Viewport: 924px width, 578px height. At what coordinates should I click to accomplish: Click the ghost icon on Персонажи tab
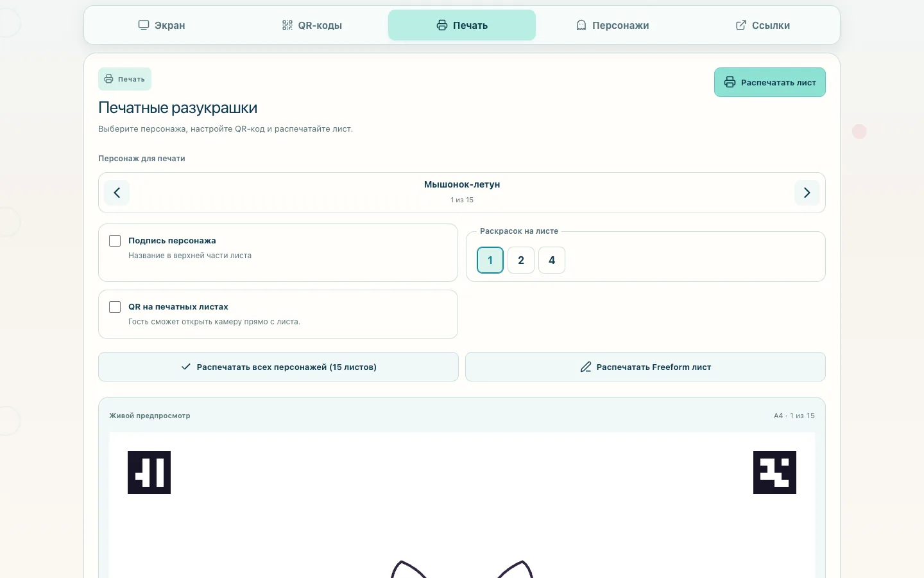tap(581, 25)
